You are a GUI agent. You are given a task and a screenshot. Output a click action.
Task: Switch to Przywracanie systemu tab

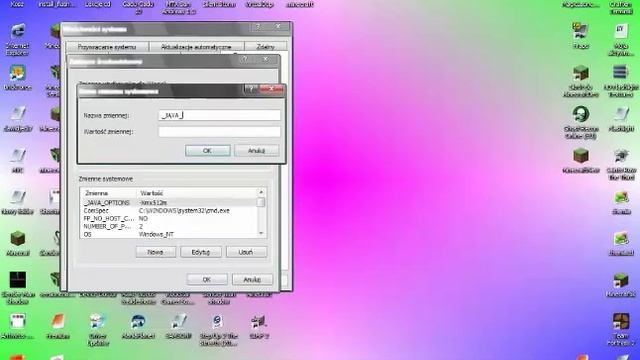[x=107, y=47]
